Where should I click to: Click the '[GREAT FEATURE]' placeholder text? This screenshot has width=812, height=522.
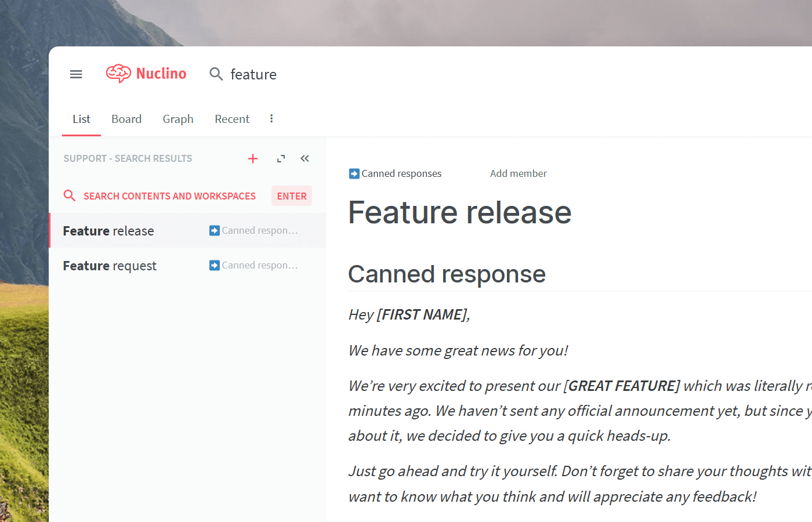click(622, 386)
